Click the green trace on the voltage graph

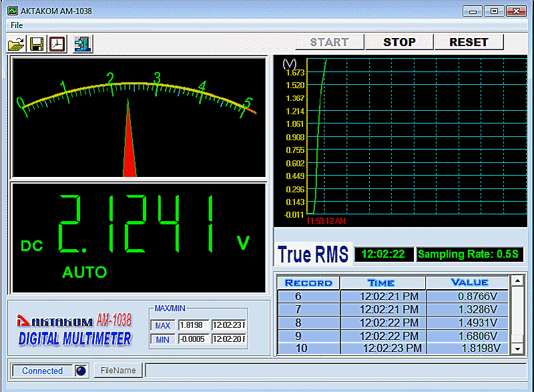[x=318, y=136]
